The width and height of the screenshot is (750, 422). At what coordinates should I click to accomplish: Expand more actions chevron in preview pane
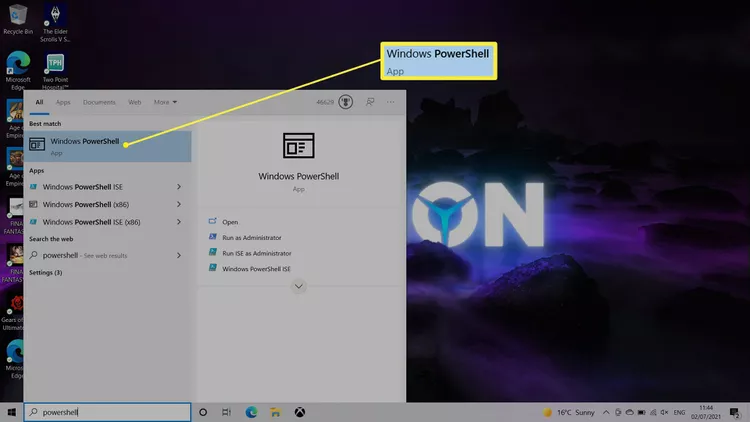coord(298,287)
